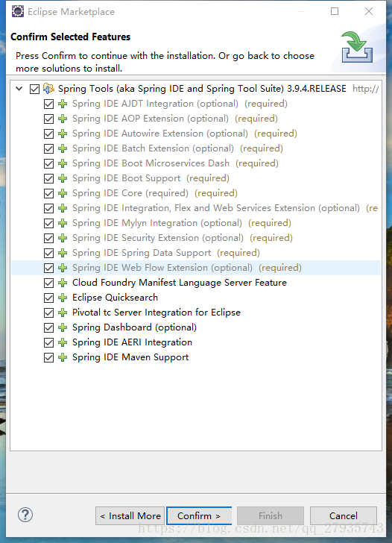Select Spring IDE Boot Support row text
The width and height of the screenshot is (392, 543).
tap(126, 178)
